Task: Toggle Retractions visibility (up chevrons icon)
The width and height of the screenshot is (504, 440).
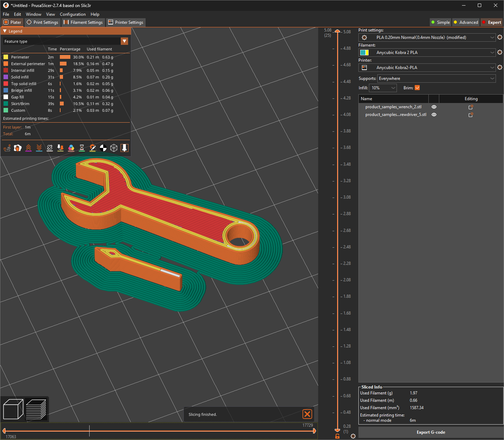Action: coord(29,148)
